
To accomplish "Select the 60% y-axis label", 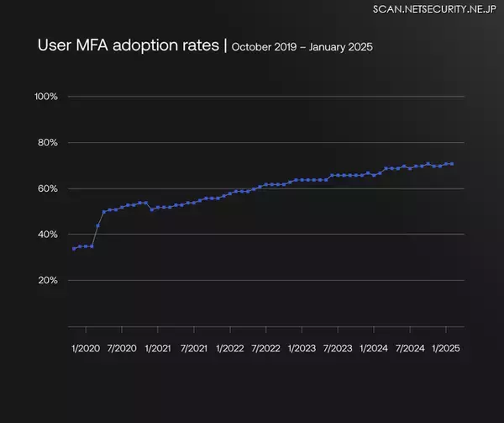I will pyautogui.click(x=47, y=188).
